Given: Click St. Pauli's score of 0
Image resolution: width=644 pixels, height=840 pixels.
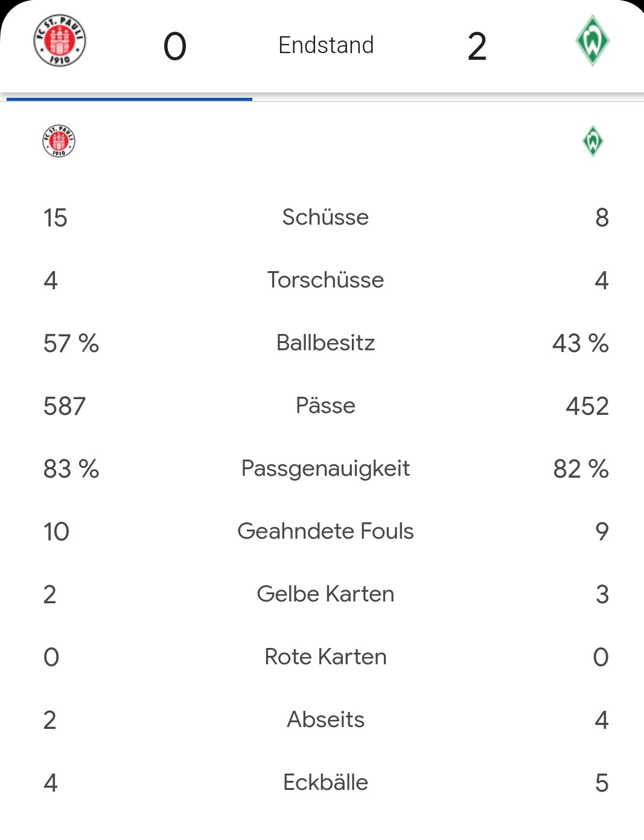Looking at the screenshot, I should (x=175, y=46).
